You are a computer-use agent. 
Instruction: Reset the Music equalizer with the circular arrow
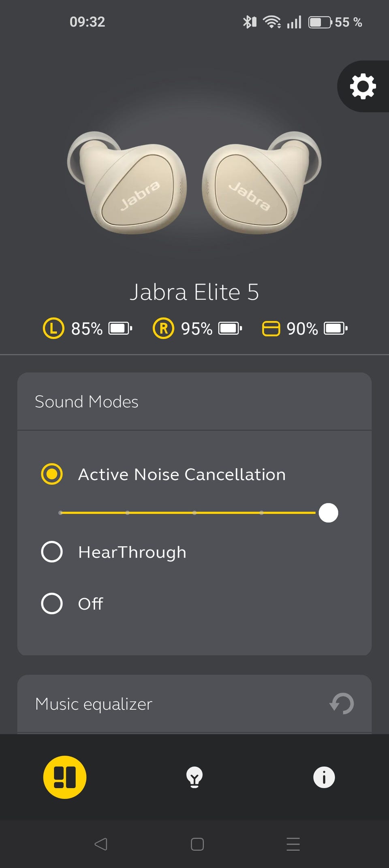pos(342,704)
